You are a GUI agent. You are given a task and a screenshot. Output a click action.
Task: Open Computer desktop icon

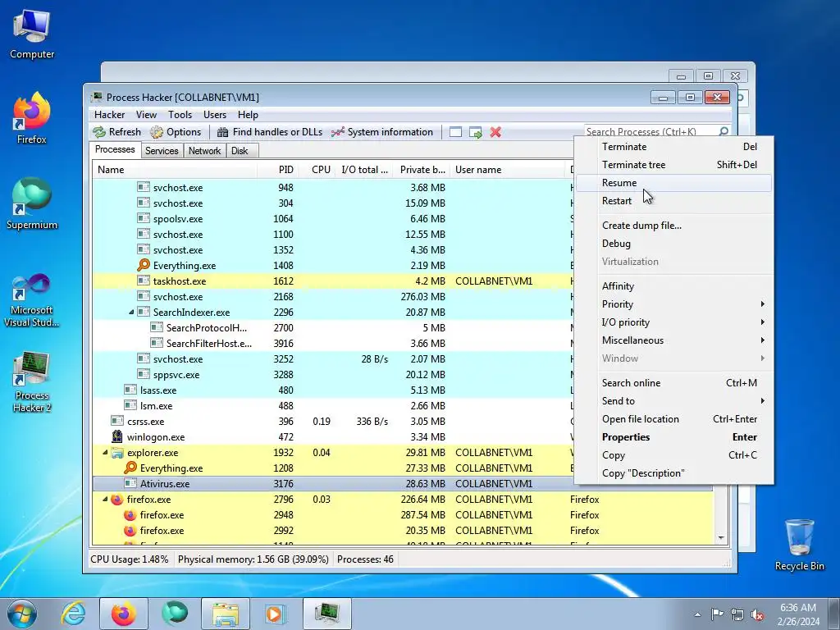pos(32,34)
